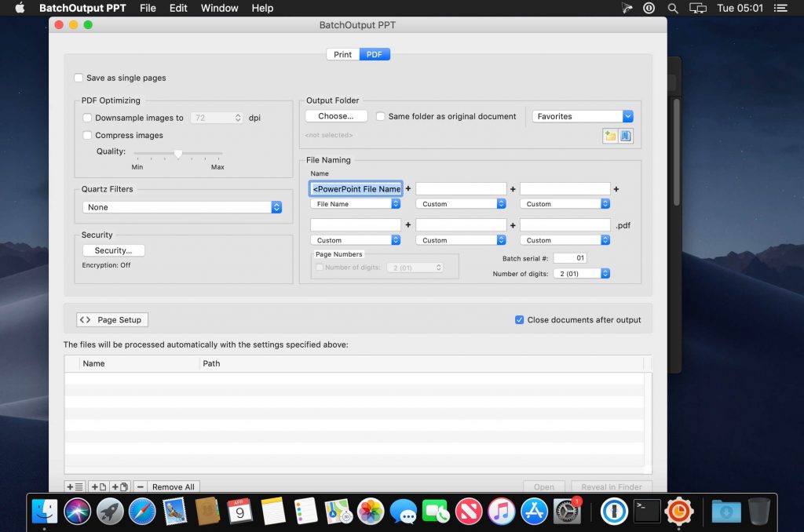804x532 pixels.
Task: Enable Save as single pages
Action: click(x=79, y=78)
